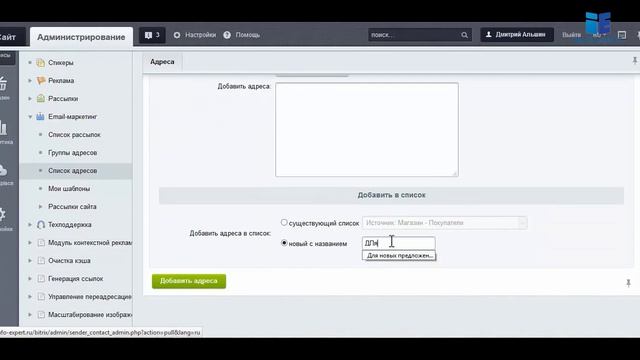Open the Дмитрий Альшин user profile button

517,35
